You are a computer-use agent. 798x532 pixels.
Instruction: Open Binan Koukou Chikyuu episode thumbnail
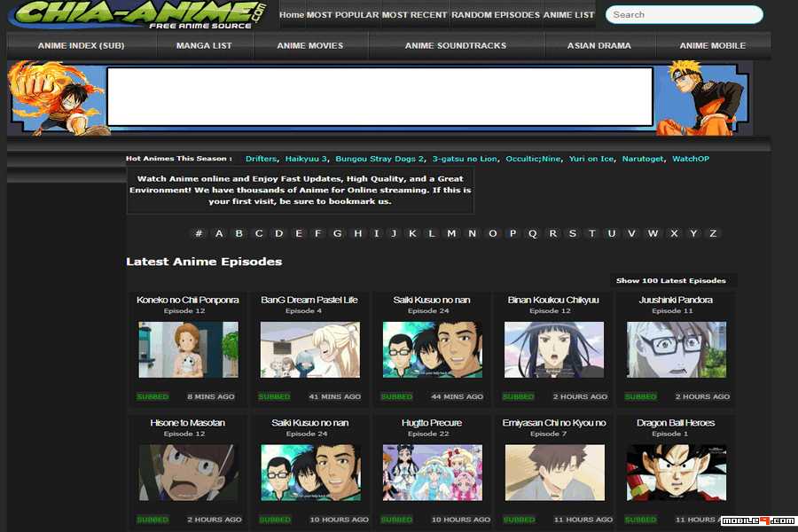coord(554,349)
